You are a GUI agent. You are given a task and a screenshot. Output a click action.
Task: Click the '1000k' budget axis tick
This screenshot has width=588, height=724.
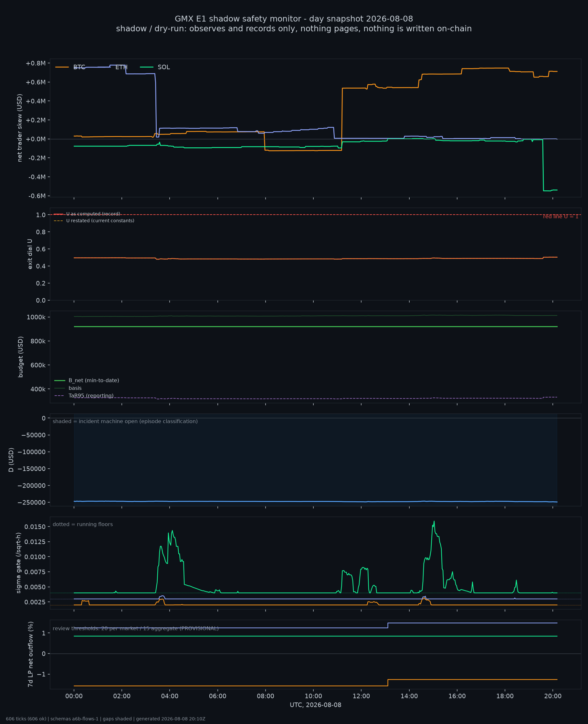pos(36,317)
